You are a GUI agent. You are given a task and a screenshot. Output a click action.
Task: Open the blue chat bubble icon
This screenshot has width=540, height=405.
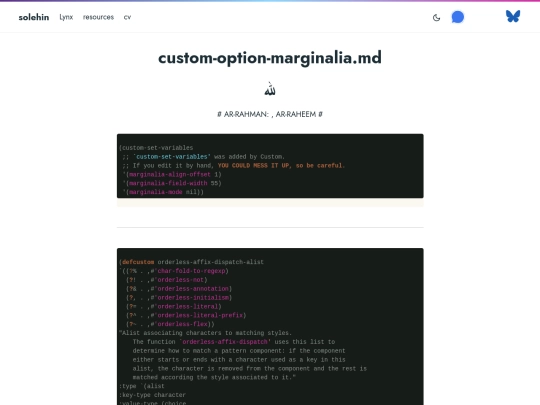click(x=458, y=17)
